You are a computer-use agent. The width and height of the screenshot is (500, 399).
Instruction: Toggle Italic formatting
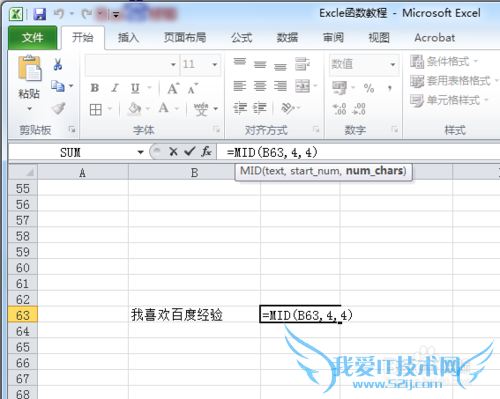point(115,88)
